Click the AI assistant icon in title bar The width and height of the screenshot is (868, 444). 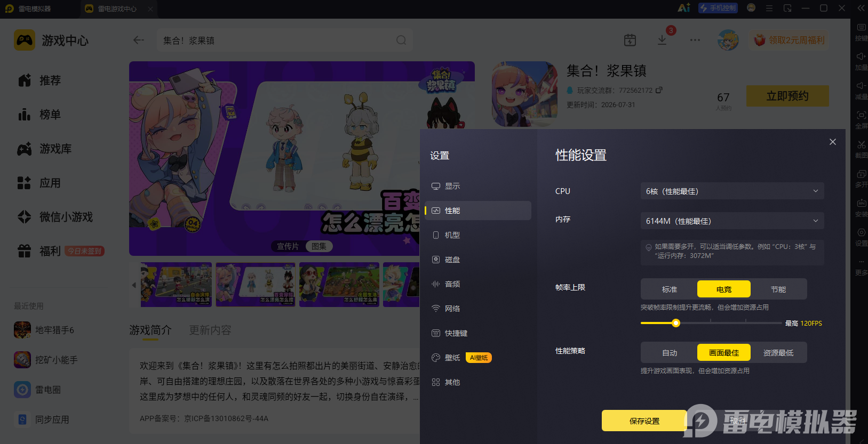click(683, 8)
